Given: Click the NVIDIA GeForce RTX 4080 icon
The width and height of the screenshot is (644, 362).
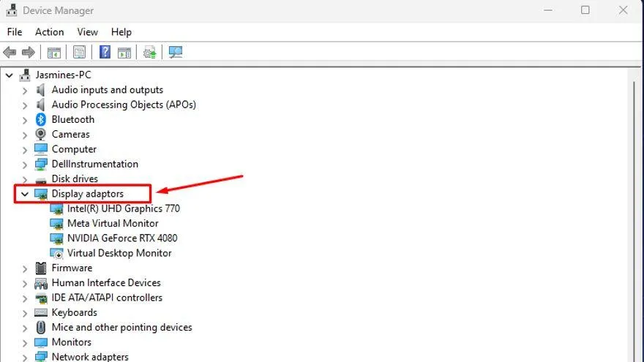Looking at the screenshot, I should (x=56, y=238).
